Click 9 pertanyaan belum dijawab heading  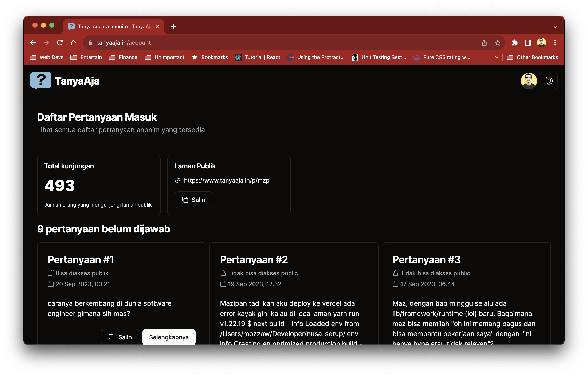(x=103, y=229)
